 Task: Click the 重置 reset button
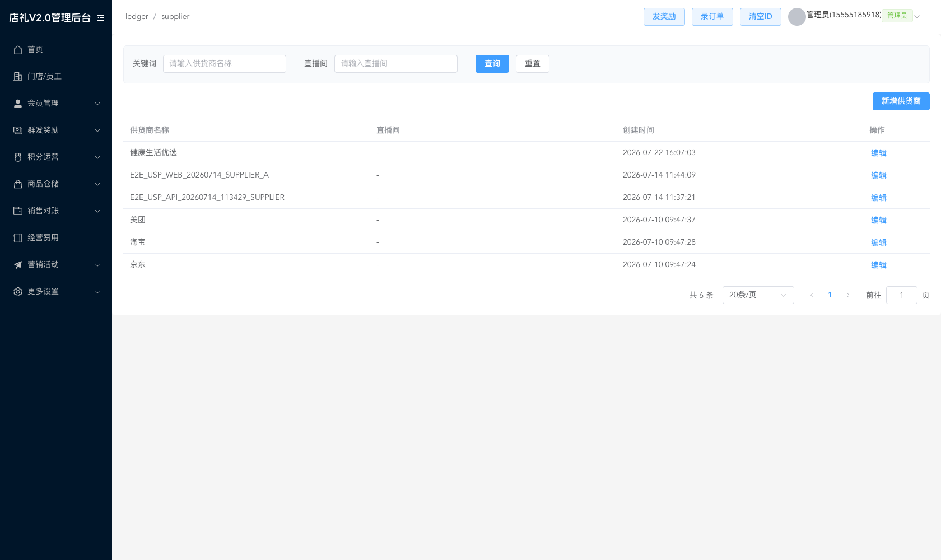pyautogui.click(x=533, y=64)
